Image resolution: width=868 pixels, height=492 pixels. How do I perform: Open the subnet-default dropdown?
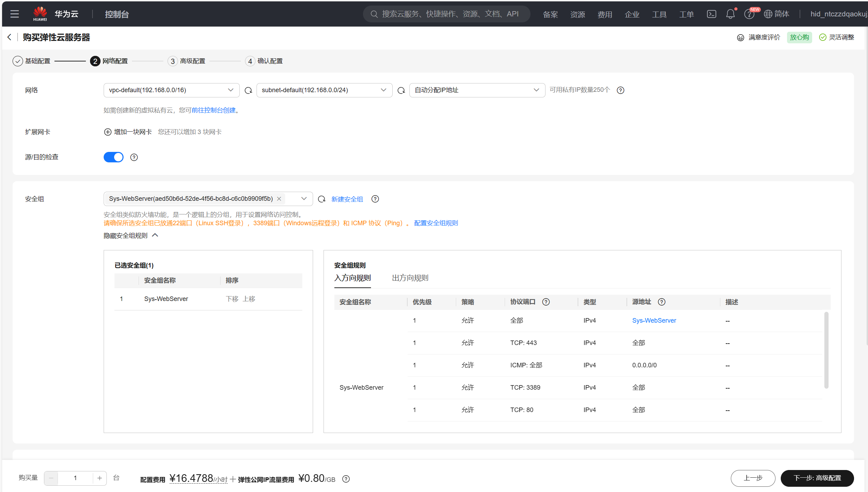[324, 90]
